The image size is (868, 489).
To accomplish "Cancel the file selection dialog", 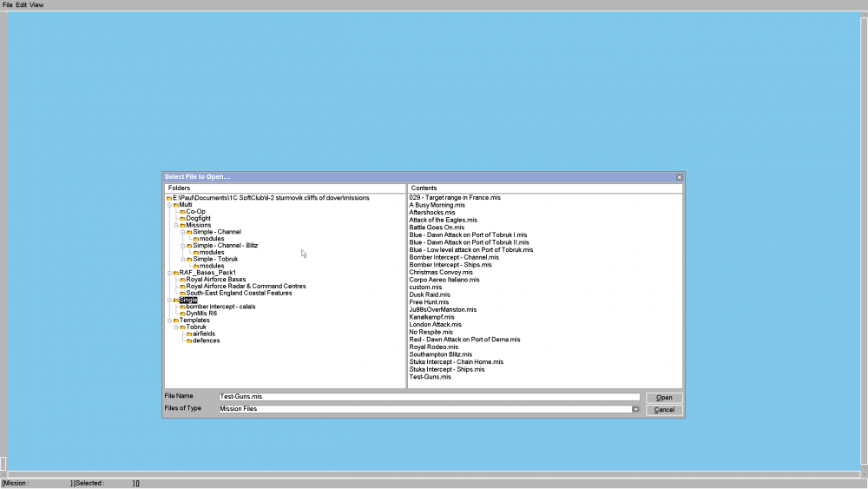I will click(664, 410).
